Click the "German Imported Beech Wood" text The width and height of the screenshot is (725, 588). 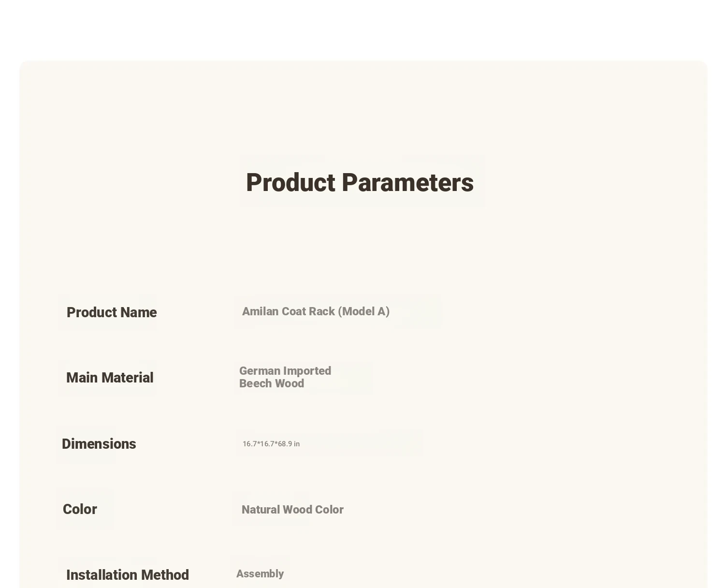[285, 377]
